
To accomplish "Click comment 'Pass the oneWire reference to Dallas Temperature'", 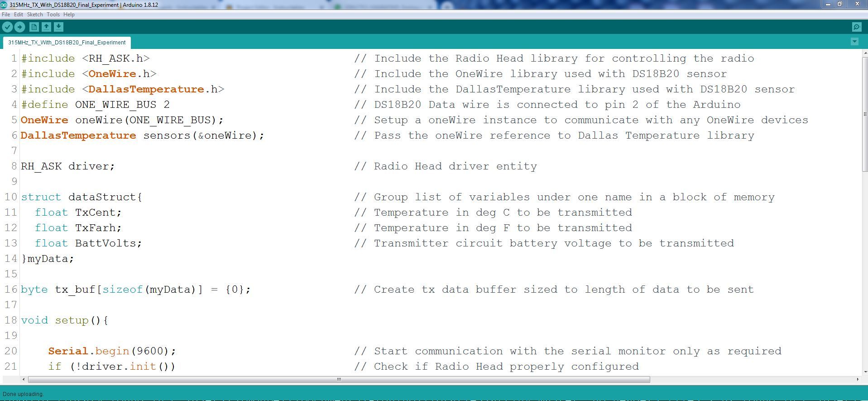I will tap(537, 135).
